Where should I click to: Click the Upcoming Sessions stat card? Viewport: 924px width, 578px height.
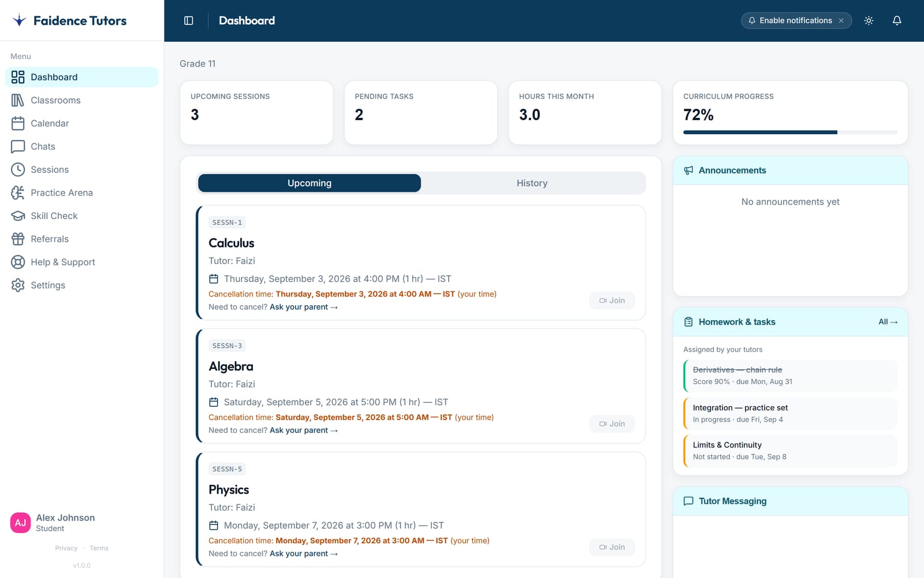coord(256,113)
